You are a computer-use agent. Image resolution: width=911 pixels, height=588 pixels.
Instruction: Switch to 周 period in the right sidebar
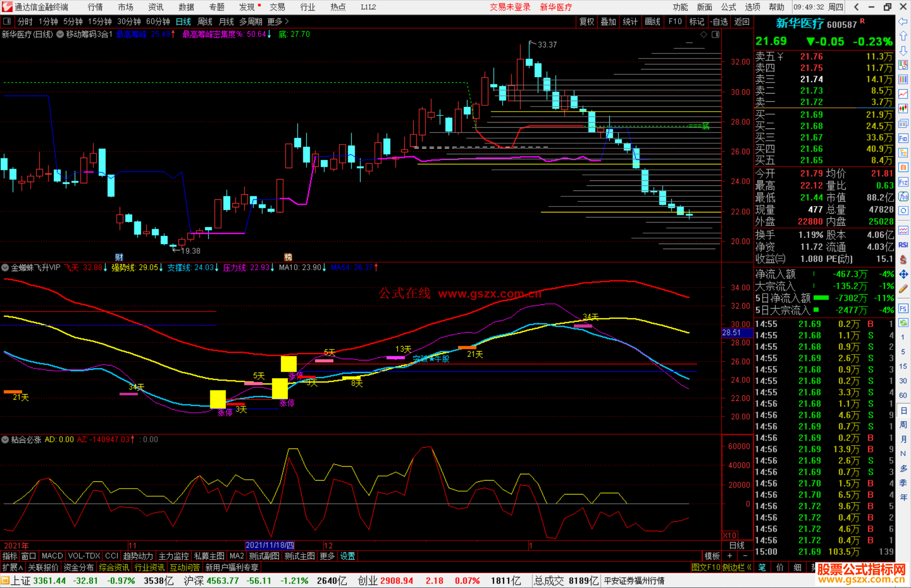(x=903, y=425)
